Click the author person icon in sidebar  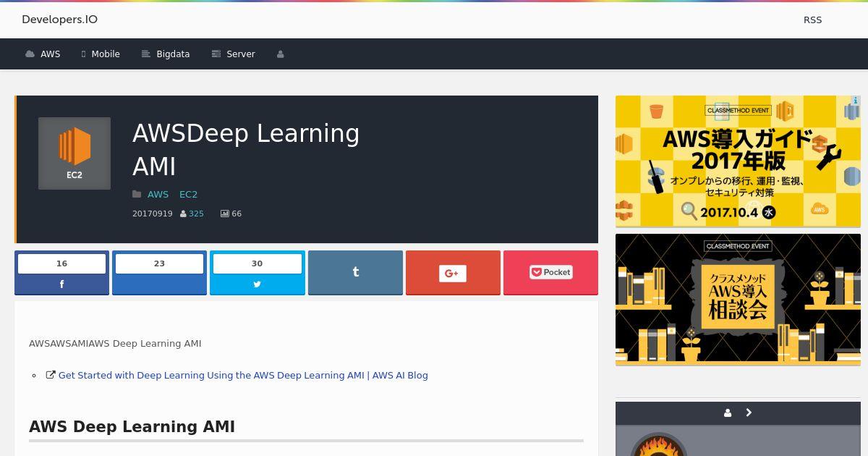point(728,413)
